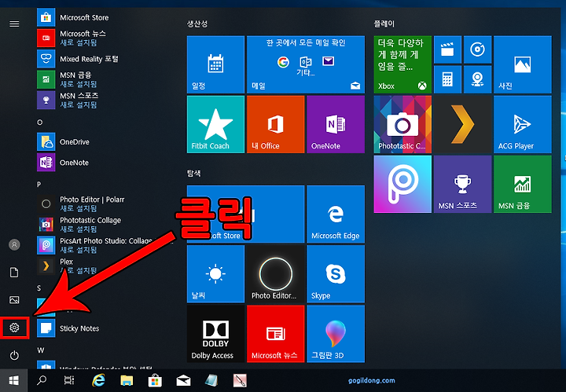
Task: Open PicsArt Photo Studio from app list
Action: [105, 245]
